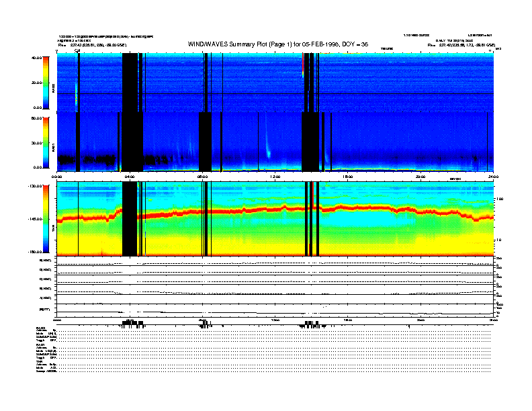This screenshot has height=411, width=532.
Task: Click the 30.00 value on RAD1 color scale
Action: point(36,143)
